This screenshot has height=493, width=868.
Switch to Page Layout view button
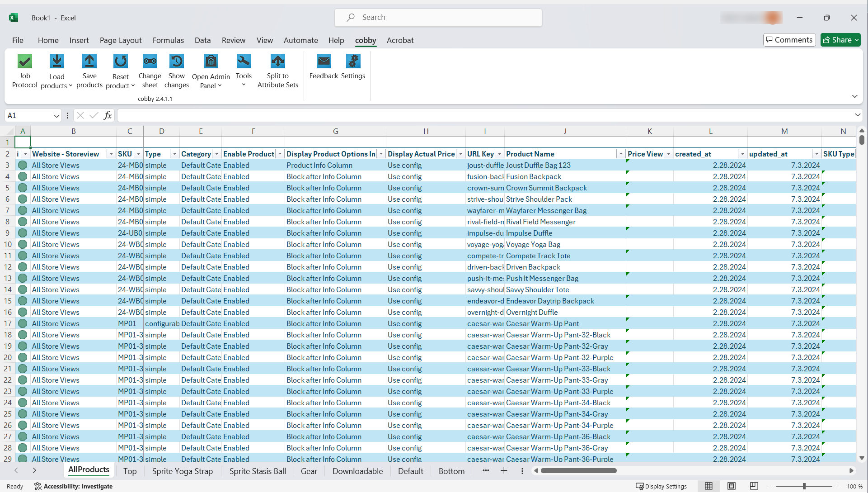pos(732,486)
